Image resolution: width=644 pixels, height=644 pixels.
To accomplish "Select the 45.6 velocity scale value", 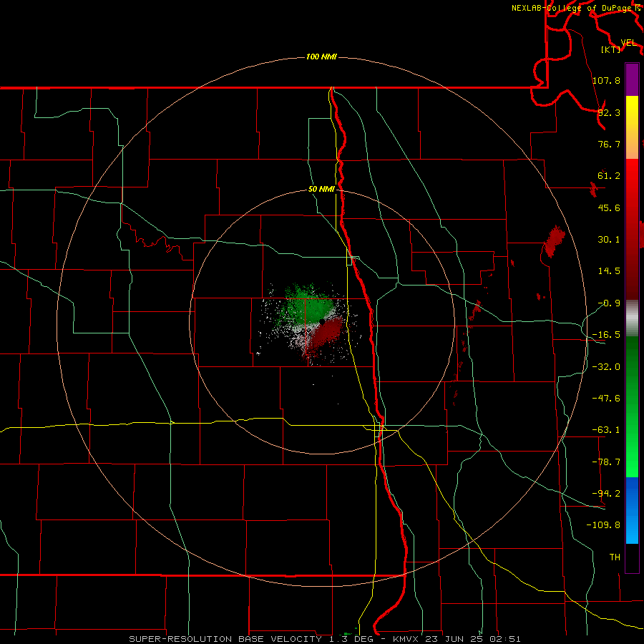I will (x=609, y=208).
